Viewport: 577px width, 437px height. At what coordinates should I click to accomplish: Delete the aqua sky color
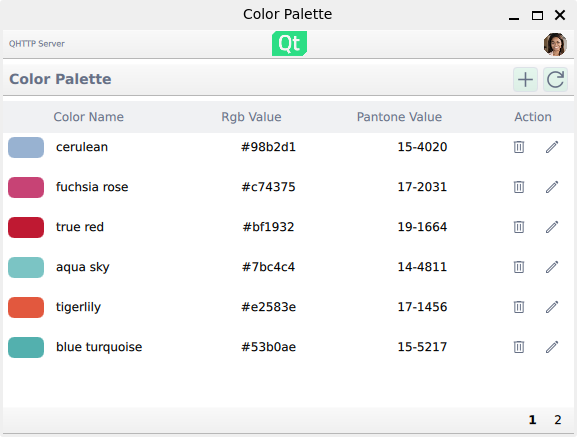[x=519, y=267]
